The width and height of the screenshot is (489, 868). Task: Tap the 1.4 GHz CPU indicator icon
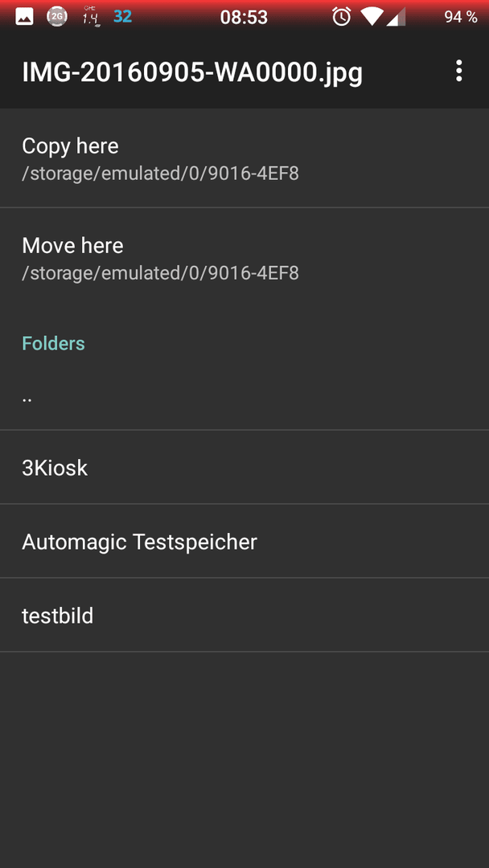click(90, 17)
